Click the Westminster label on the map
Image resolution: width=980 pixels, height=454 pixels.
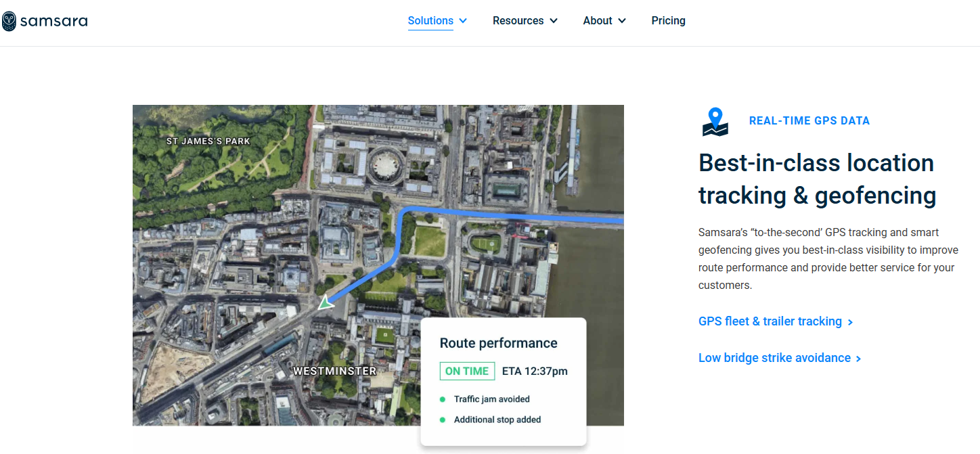(x=334, y=371)
